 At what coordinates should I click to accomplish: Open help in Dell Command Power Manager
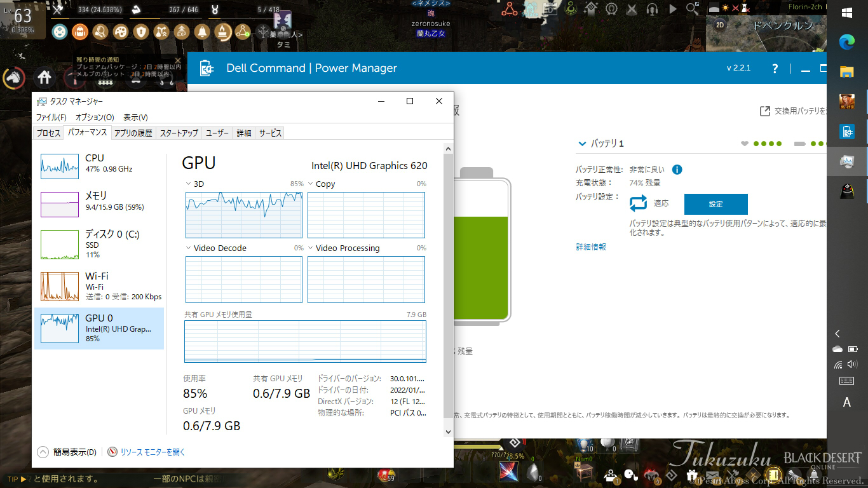[775, 69]
